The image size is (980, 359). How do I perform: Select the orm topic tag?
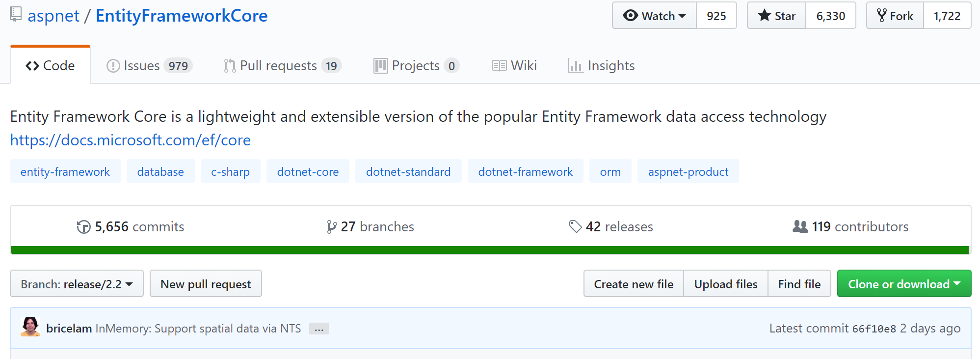coord(610,171)
